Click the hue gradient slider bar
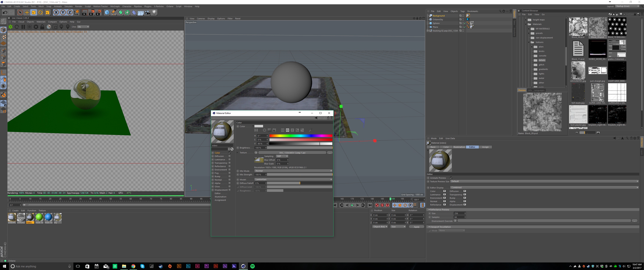The width and height of the screenshot is (644, 270). pyautogui.click(x=300, y=136)
